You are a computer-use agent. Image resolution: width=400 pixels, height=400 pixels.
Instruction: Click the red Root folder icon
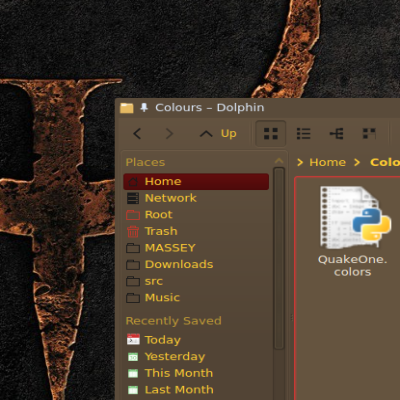click(x=133, y=215)
